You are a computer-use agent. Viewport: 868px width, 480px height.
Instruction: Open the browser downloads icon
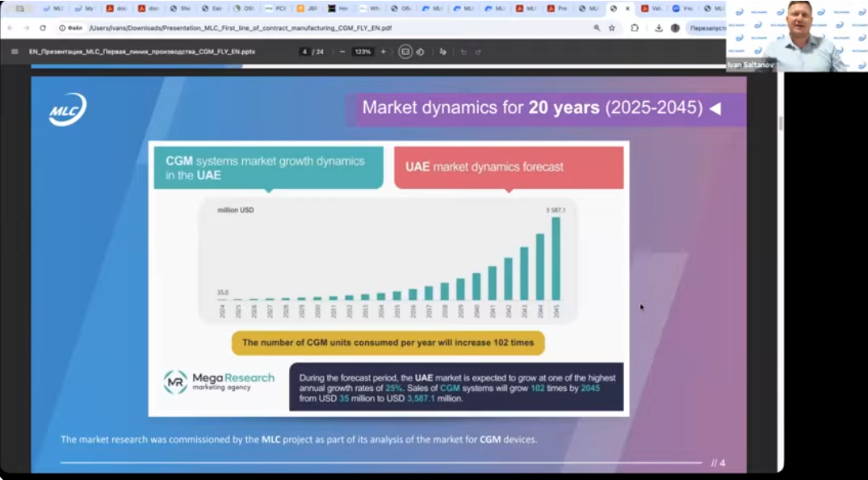659,27
